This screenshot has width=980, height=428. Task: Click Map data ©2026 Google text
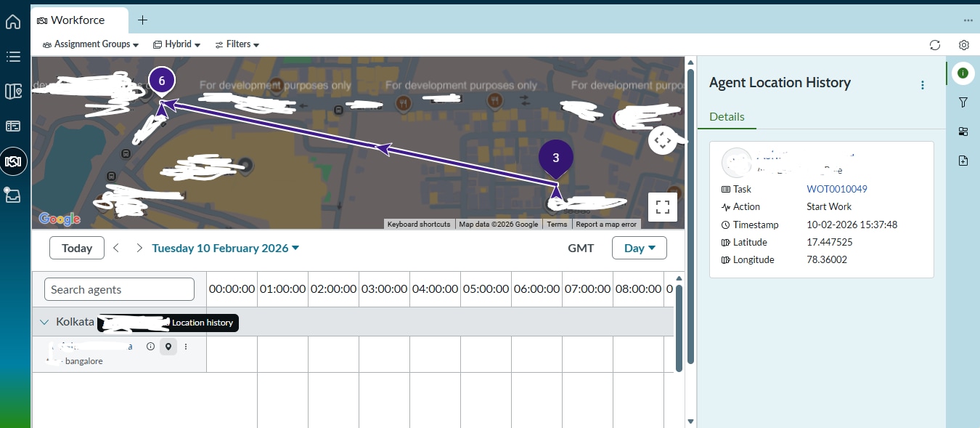[x=499, y=225]
